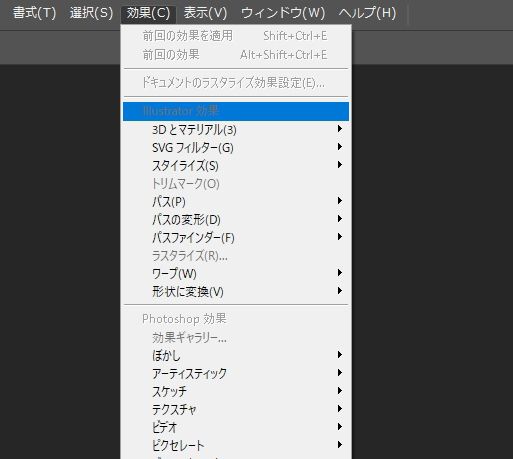
Task: Expand arrow beside ビデオ
Action: [x=340, y=426]
